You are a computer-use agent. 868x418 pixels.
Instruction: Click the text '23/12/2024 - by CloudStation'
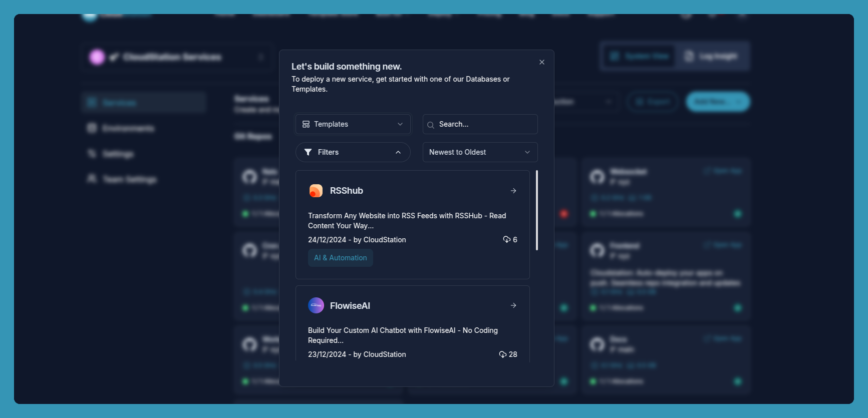[x=357, y=354]
